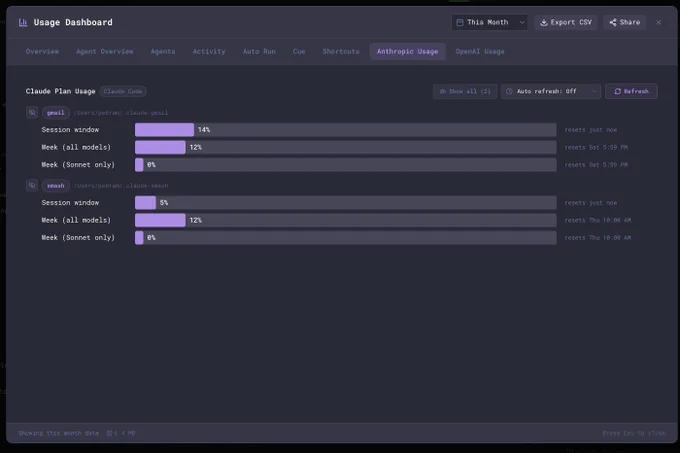Click the Usage Dashboard bar chart icon
This screenshot has height=453, width=680.
point(23,22)
